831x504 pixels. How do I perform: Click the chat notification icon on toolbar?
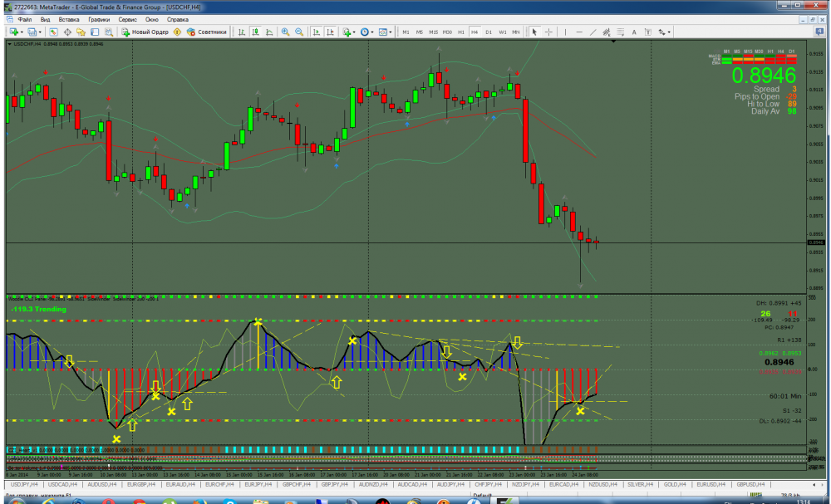[819, 32]
